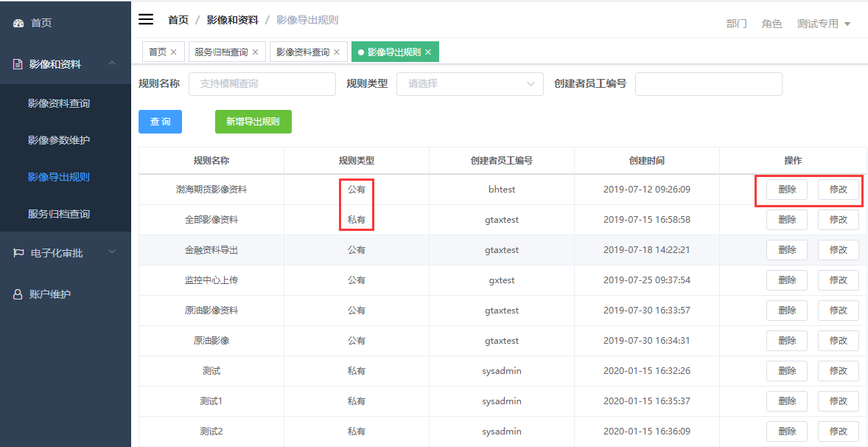This screenshot has width=868, height=447.
Task: Modify the 原油影像资料 rule
Action: point(838,311)
